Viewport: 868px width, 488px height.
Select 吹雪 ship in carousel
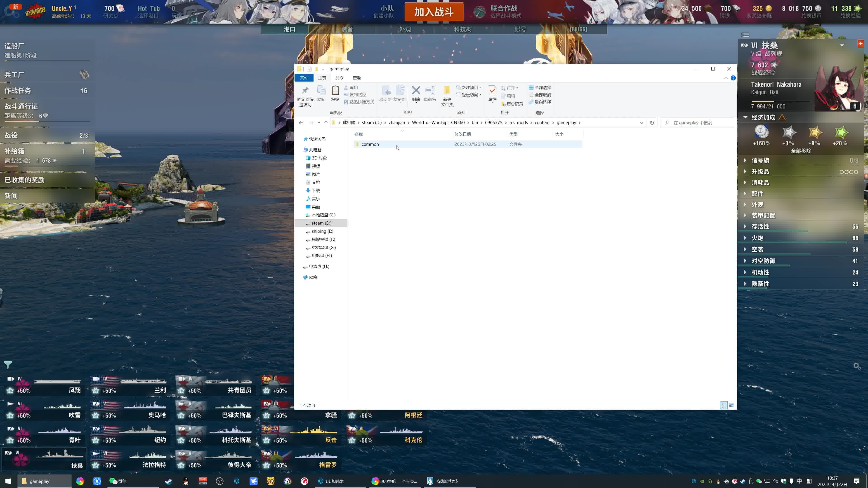[x=44, y=410]
